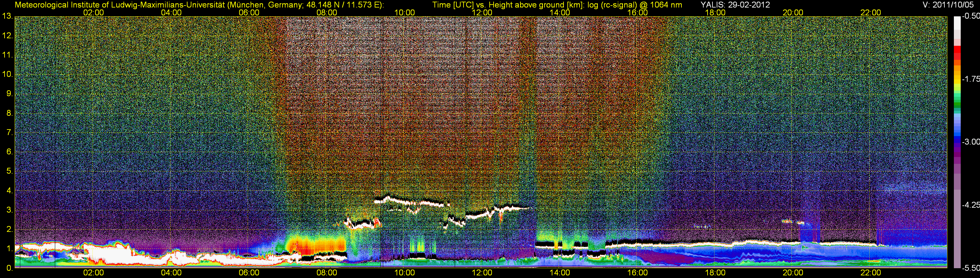Click the 18:00 label on the bottom time axis
The image size is (980, 278).
pyautogui.click(x=715, y=273)
